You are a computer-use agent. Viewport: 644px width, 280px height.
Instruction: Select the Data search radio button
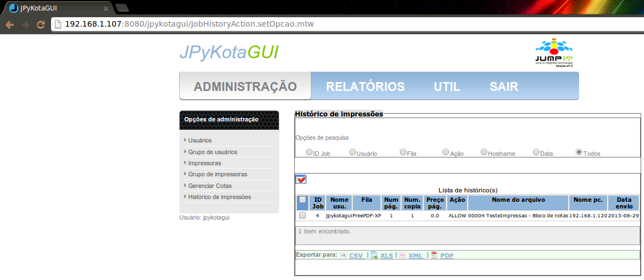[536, 152]
